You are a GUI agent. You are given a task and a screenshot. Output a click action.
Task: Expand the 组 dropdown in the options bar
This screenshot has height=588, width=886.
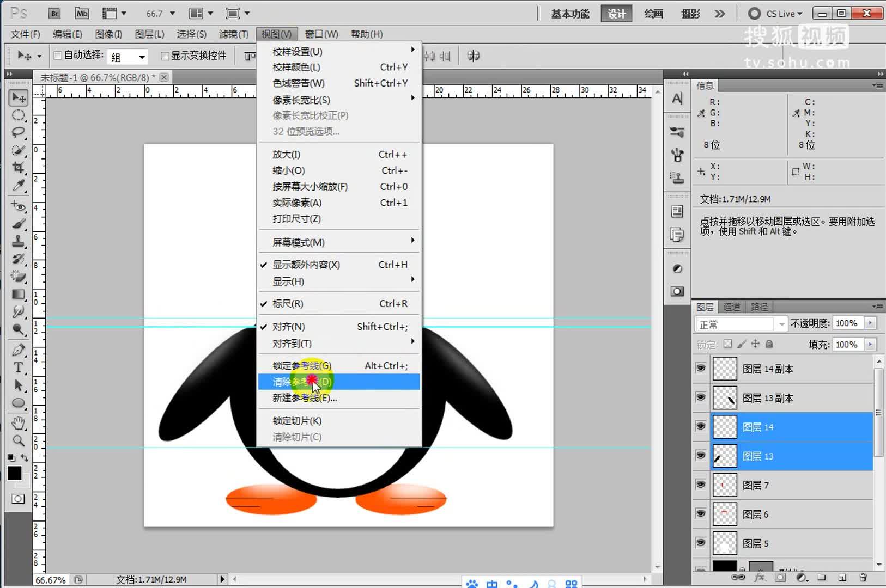point(142,56)
